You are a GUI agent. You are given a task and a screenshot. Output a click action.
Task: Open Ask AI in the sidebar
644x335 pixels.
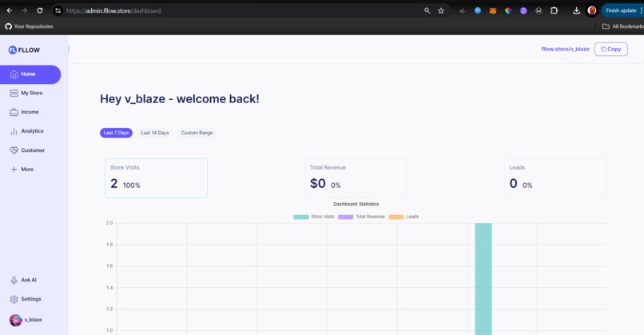pos(23,281)
